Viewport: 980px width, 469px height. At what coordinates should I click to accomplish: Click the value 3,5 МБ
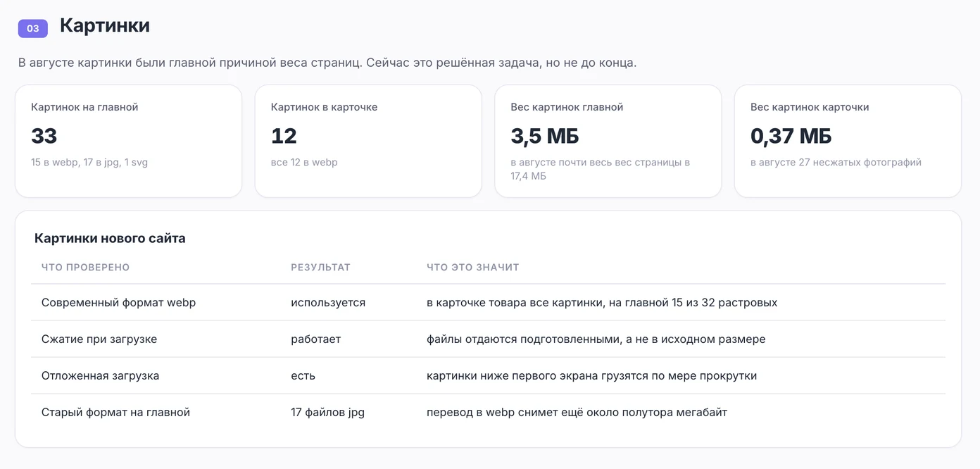point(545,135)
